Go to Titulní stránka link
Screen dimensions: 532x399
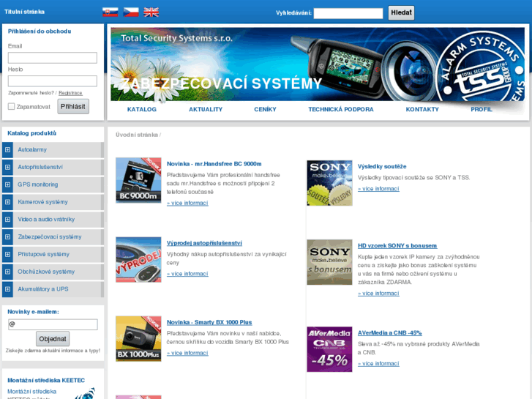pyautogui.click(x=24, y=12)
